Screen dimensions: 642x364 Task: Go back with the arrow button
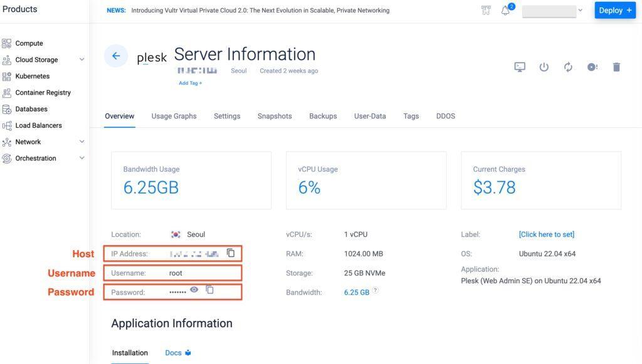point(116,56)
